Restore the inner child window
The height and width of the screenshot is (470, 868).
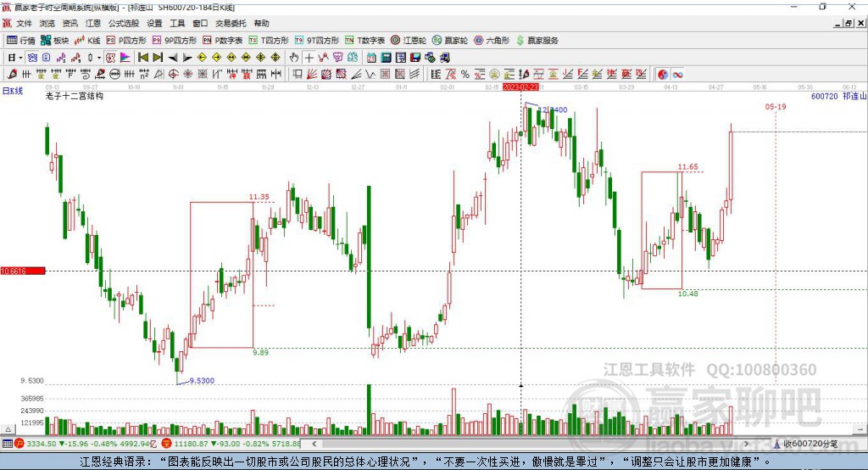849,23
